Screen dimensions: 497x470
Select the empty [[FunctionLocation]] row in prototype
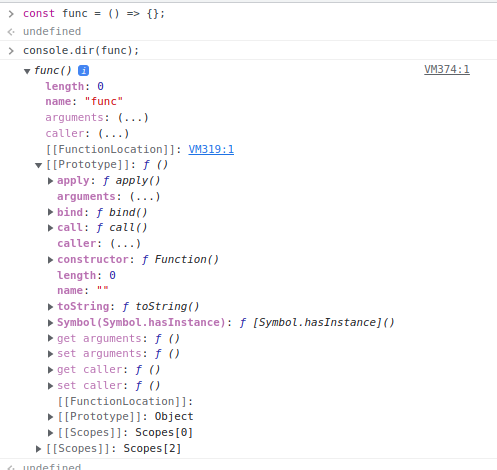[125, 402]
